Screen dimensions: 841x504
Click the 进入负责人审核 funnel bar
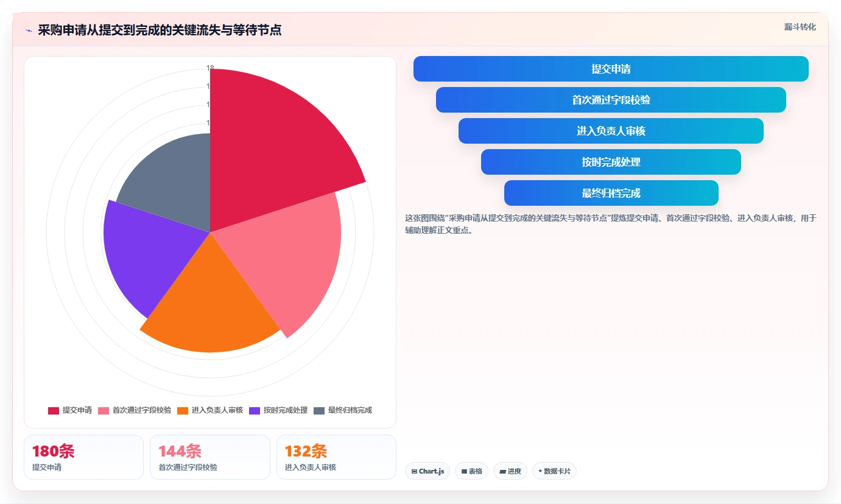pos(611,131)
